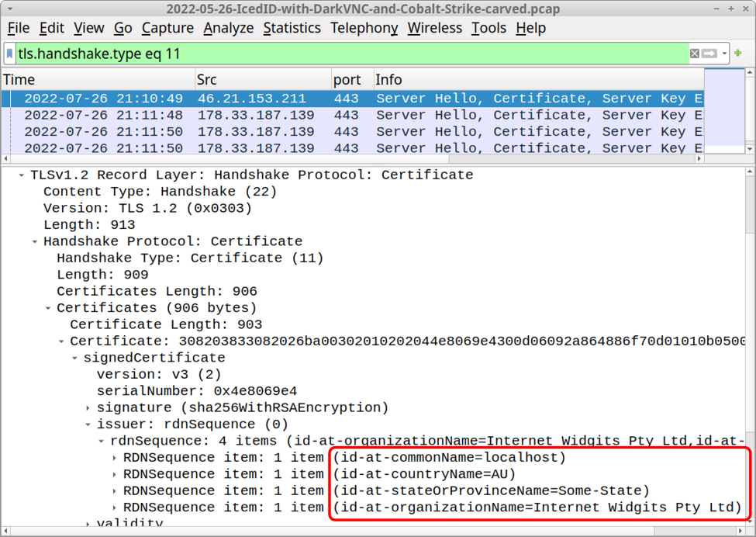756x537 pixels.
Task: Collapse the issuer rdnSequence node
Action: [88, 424]
